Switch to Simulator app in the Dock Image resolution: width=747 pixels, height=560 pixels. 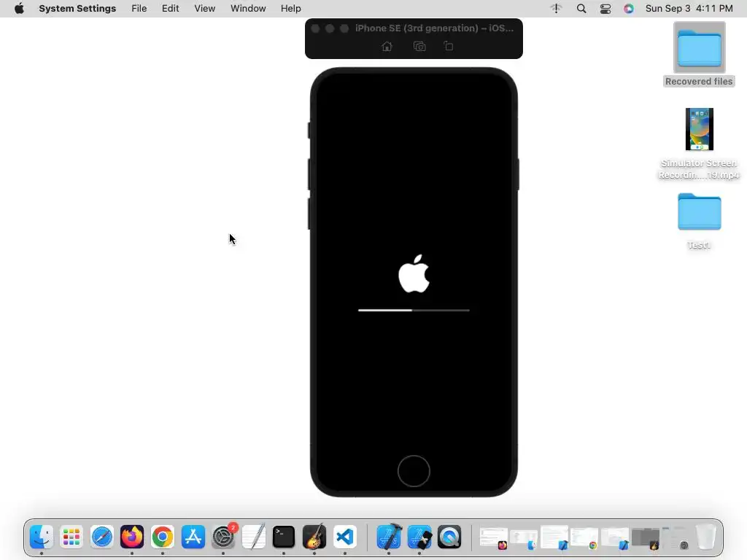[419, 537]
